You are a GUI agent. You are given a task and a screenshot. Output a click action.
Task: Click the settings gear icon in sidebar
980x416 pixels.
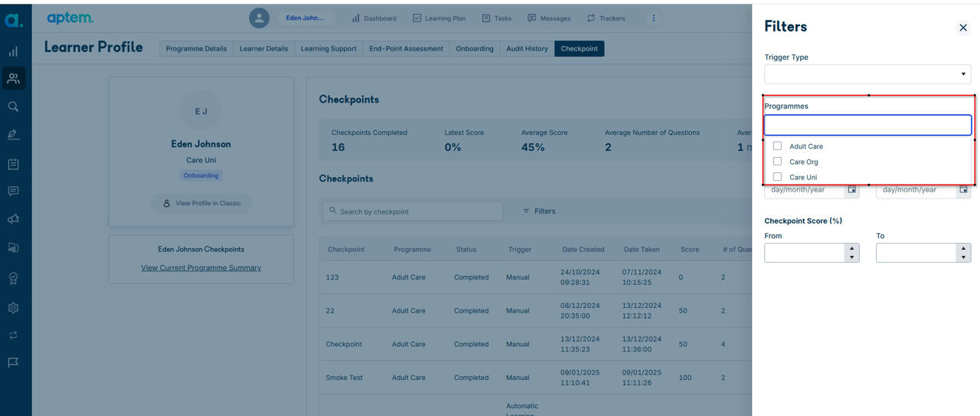(x=13, y=308)
